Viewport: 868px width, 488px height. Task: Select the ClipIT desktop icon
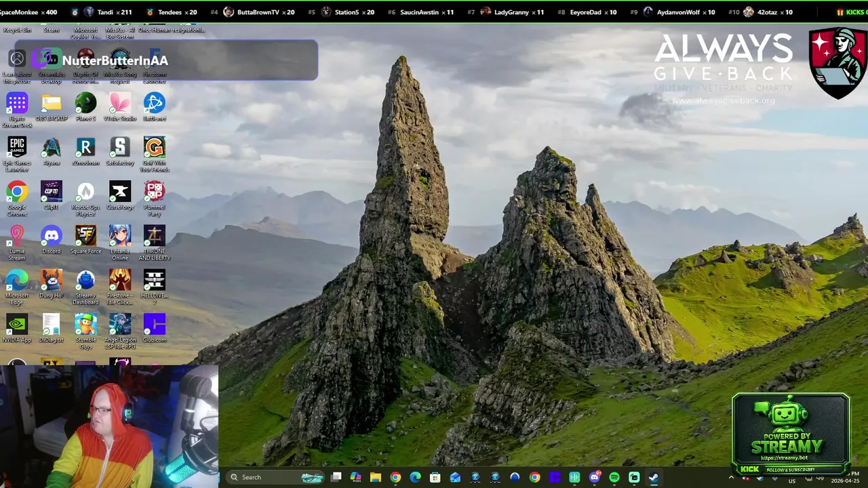click(52, 195)
